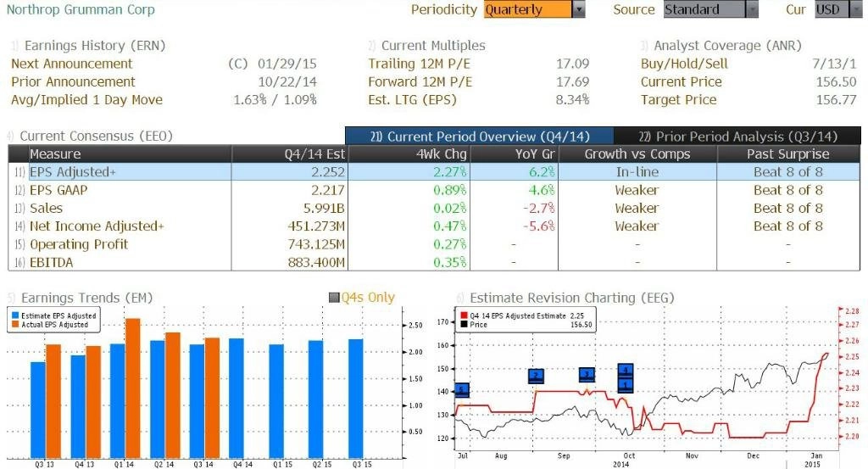Open the Currency USD dropdown

point(838,9)
